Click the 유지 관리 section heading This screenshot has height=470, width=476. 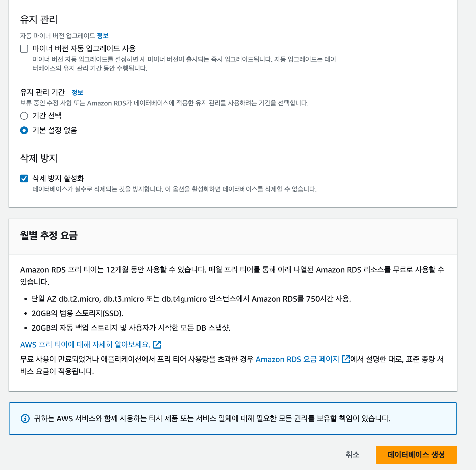pos(39,20)
